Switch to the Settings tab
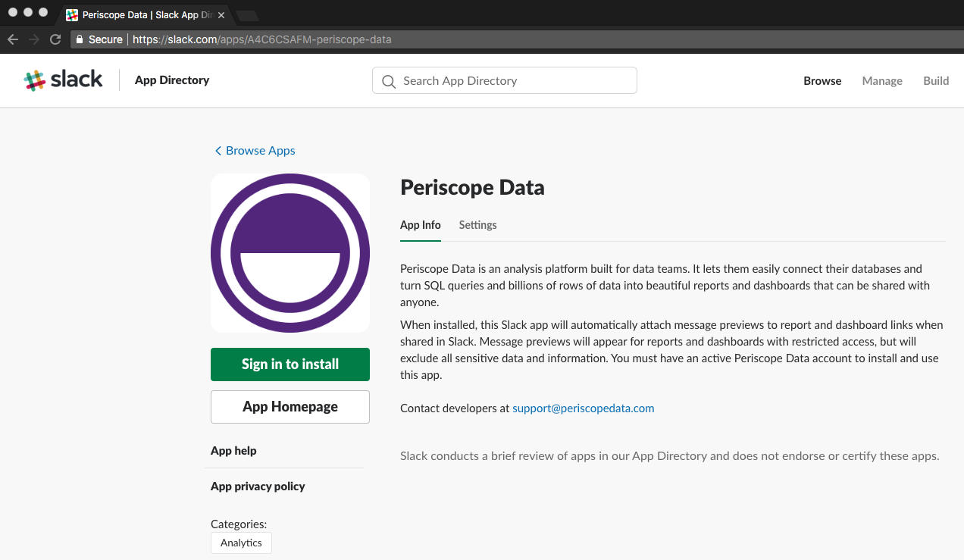The width and height of the screenshot is (964, 560). pyautogui.click(x=478, y=225)
